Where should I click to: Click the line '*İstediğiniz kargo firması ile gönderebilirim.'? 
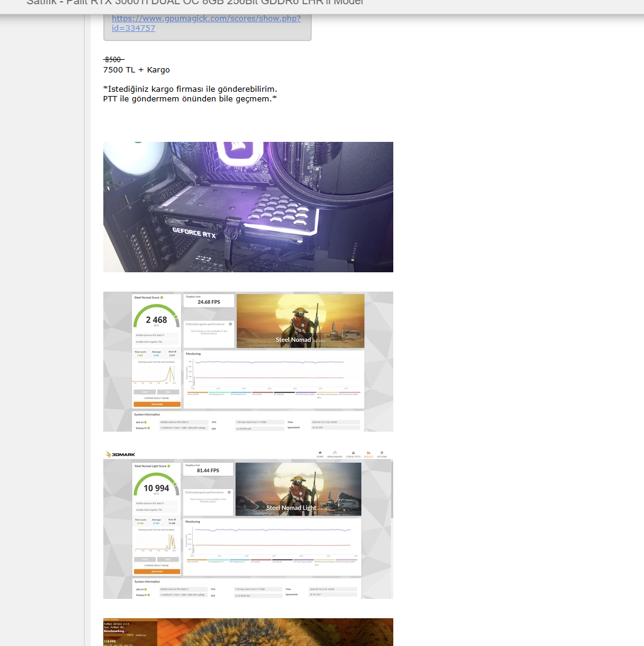coord(190,89)
